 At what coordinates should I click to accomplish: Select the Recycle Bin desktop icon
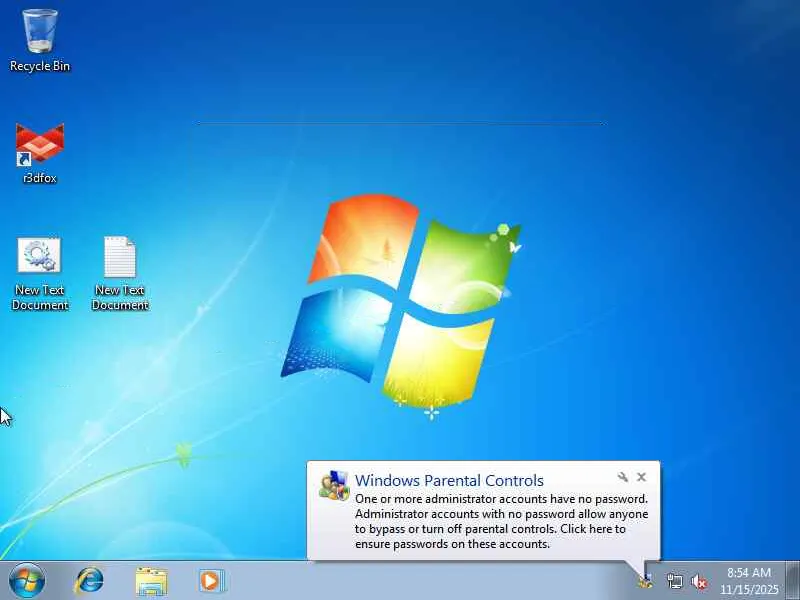(40, 40)
